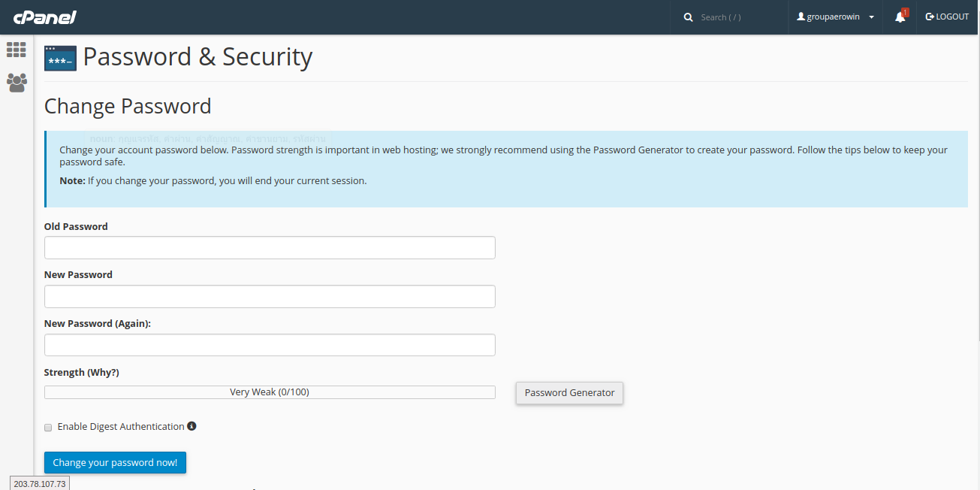
Task: Log out using the LOGOUT link
Action: [947, 17]
